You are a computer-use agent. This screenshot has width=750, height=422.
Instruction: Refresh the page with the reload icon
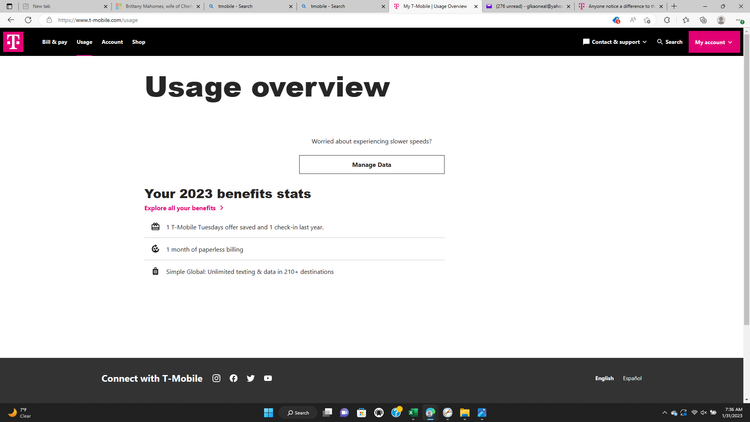point(28,20)
